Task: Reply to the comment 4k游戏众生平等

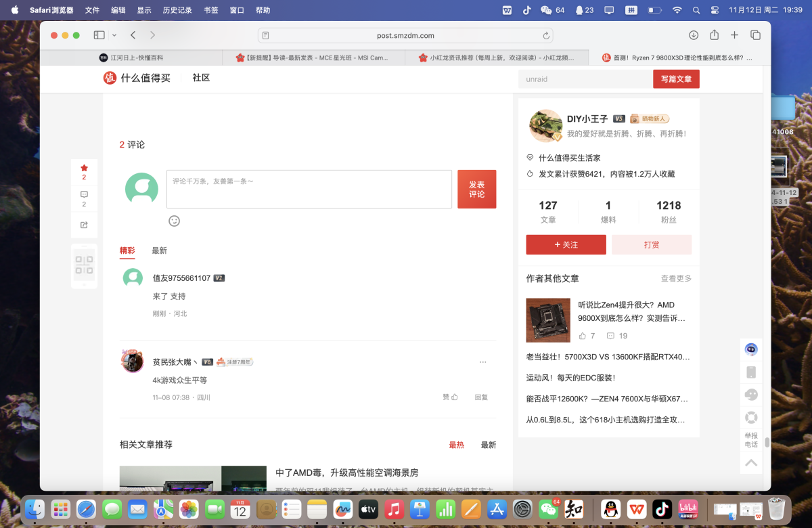Action: click(481, 397)
